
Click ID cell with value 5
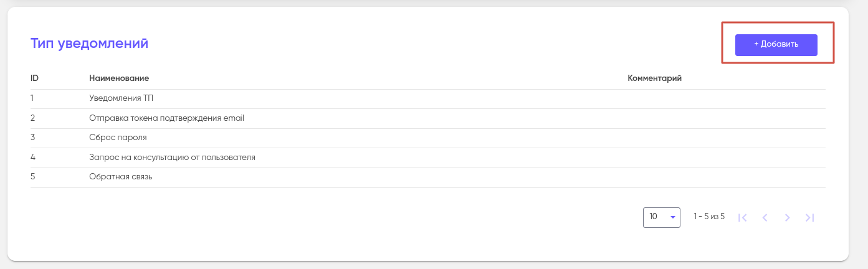point(33,177)
